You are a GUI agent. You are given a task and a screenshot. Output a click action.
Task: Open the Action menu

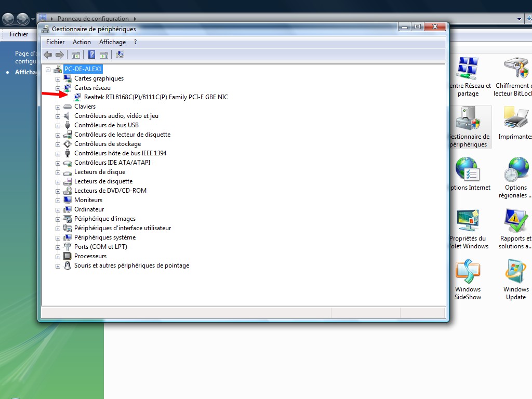(82, 42)
